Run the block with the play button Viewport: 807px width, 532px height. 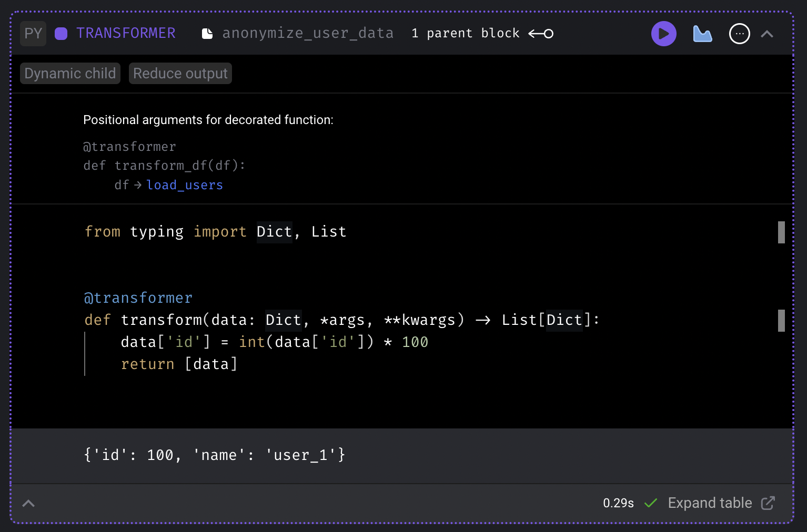(x=663, y=34)
